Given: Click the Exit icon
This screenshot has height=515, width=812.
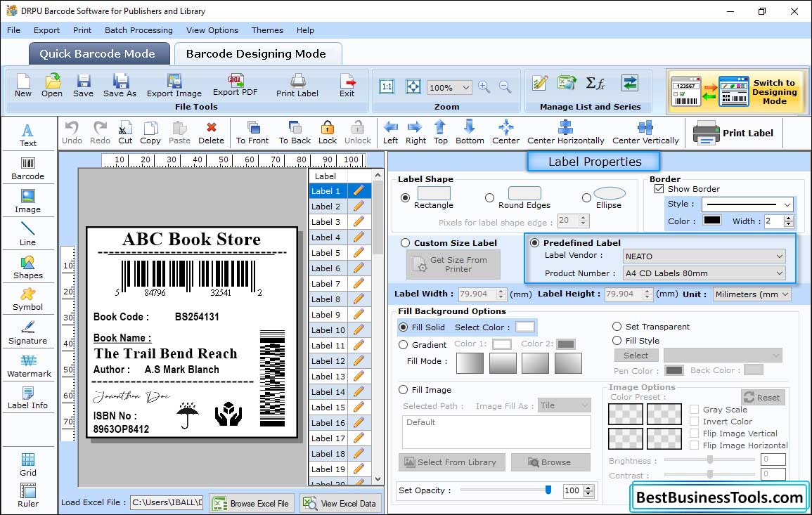Looking at the screenshot, I should [347, 86].
